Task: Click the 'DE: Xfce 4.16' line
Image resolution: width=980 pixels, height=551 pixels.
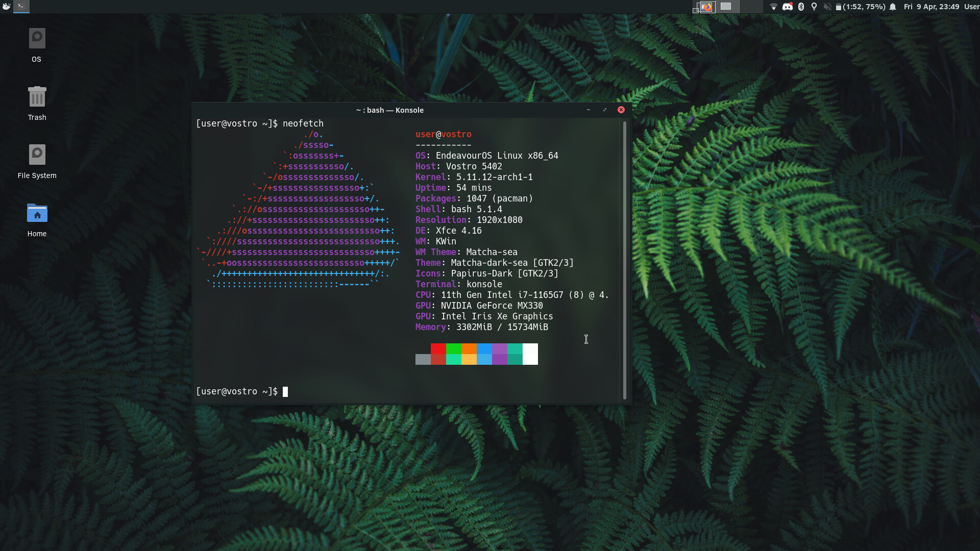Action: click(x=449, y=231)
